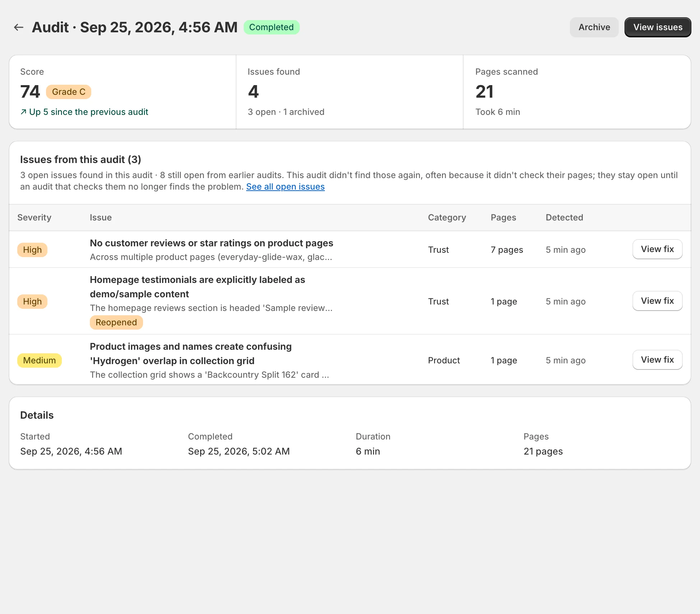Open View issues
The width and height of the screenshot is (700, 614).
pyautogui.click(x=658, y=27)
